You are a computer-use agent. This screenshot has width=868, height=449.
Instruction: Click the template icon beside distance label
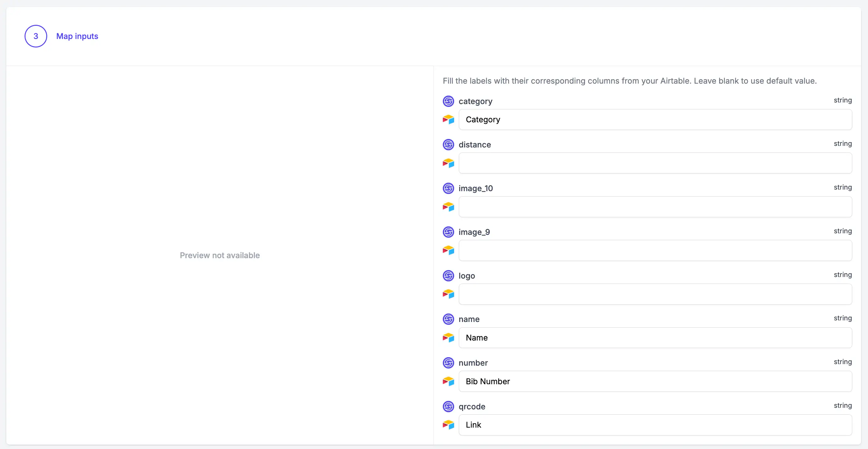[x=448, y=145]
